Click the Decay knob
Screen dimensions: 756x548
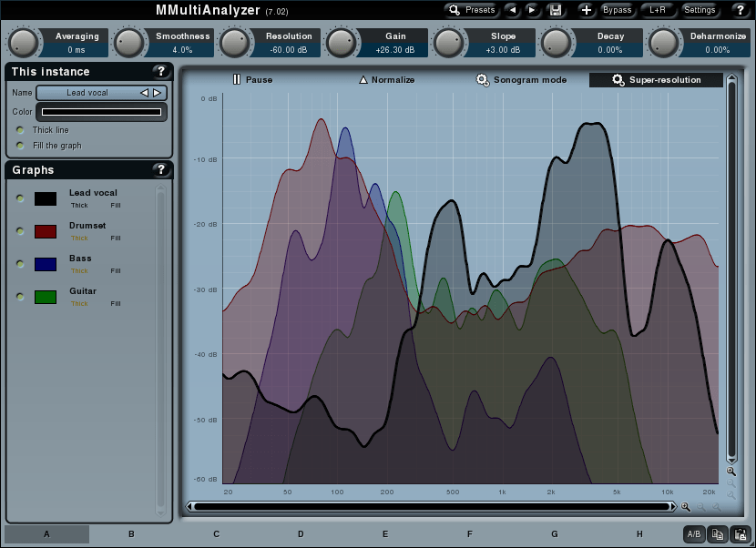pos(556,43)
